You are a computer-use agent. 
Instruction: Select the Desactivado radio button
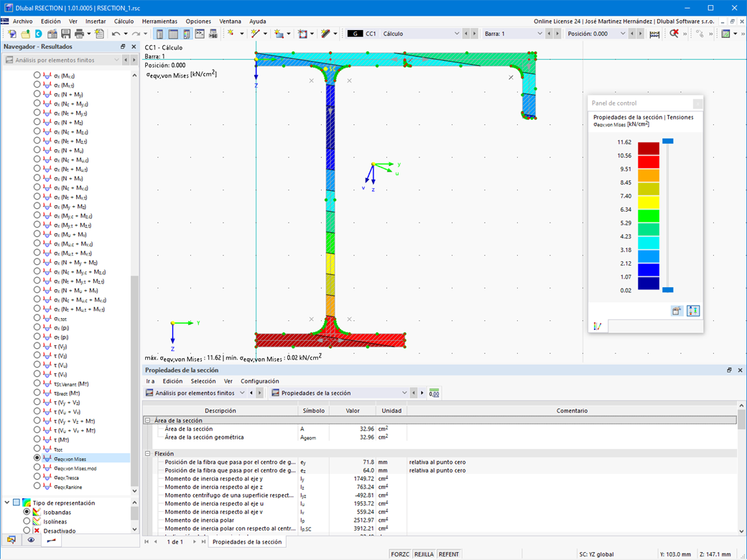click(x=27, y=531)
